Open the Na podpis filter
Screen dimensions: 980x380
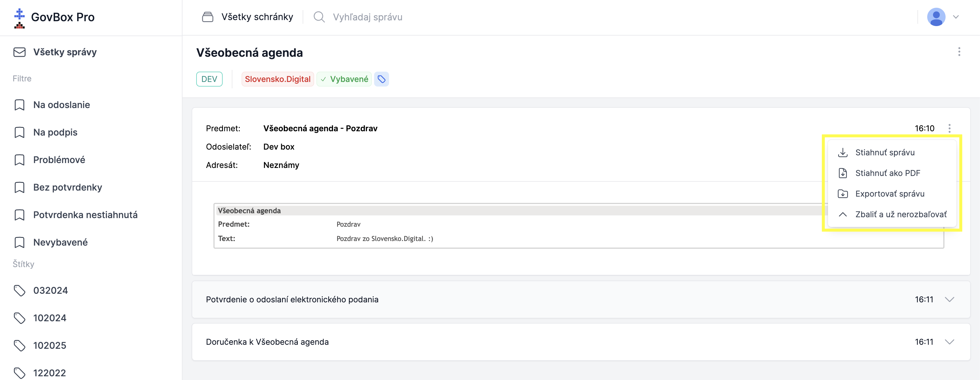pyautogui.click(x=55, y=132)
